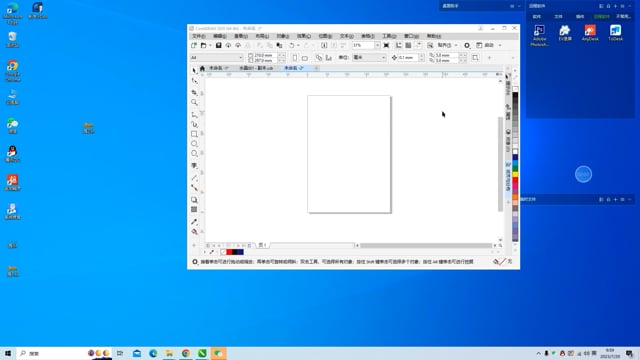Click the Full-screen preview icon
The image size is (640, 360).
[386, 45]
